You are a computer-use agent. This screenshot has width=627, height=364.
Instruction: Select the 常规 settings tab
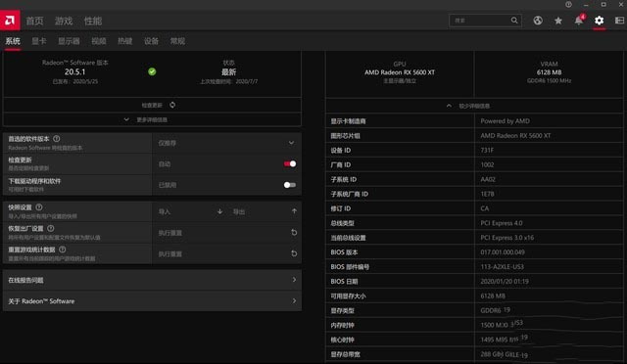[x=177, y=41]
